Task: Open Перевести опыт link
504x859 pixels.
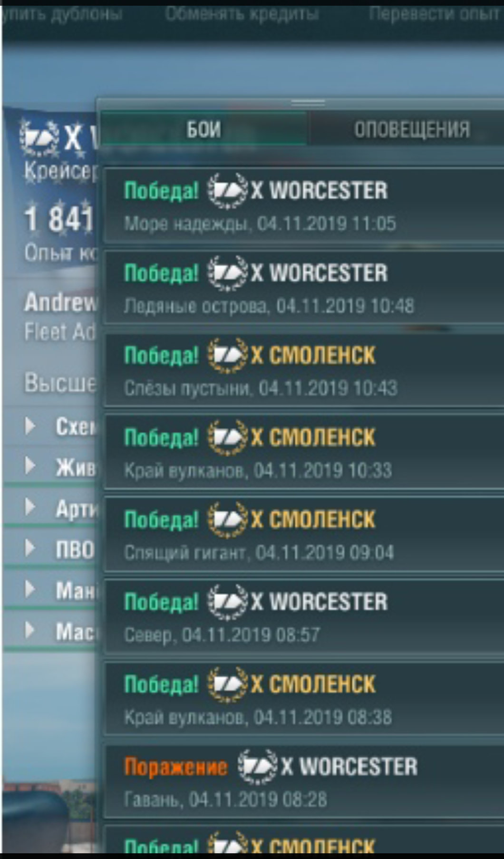Action: tap(434, 15)
